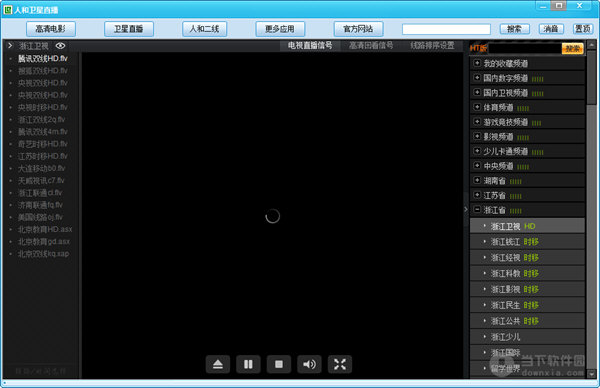Open the 高清回看信号 tab
600x388 pixels.
click(x=371, y=46)
